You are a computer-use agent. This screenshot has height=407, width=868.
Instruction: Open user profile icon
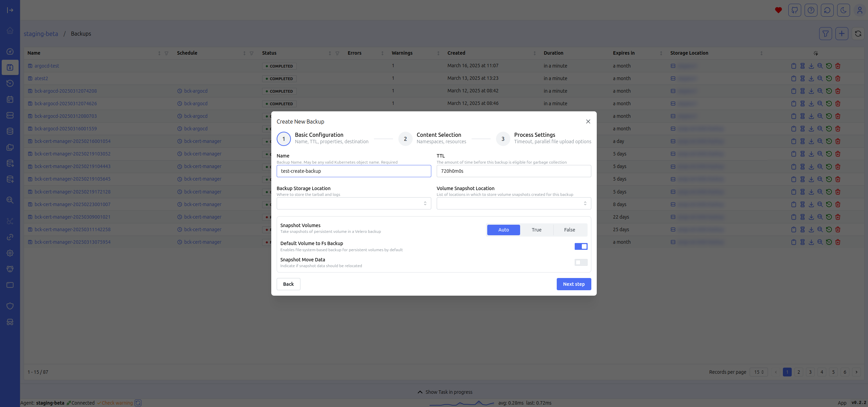coord(860,10)
